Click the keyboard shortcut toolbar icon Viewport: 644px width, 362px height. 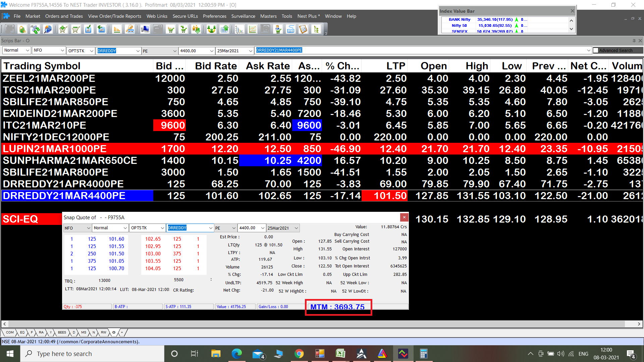pos(291,29)
